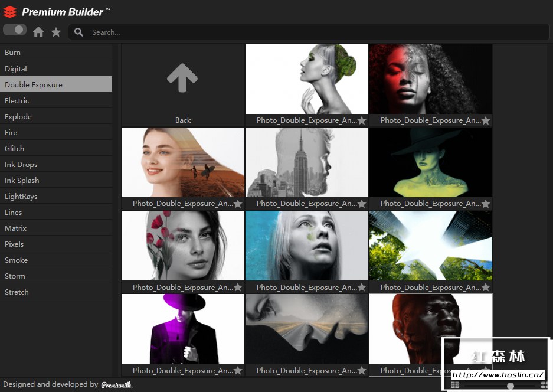The image size is (553, 392).
Task: Favorite star for skyscrapers and trees preset
Action: [486, 287]
